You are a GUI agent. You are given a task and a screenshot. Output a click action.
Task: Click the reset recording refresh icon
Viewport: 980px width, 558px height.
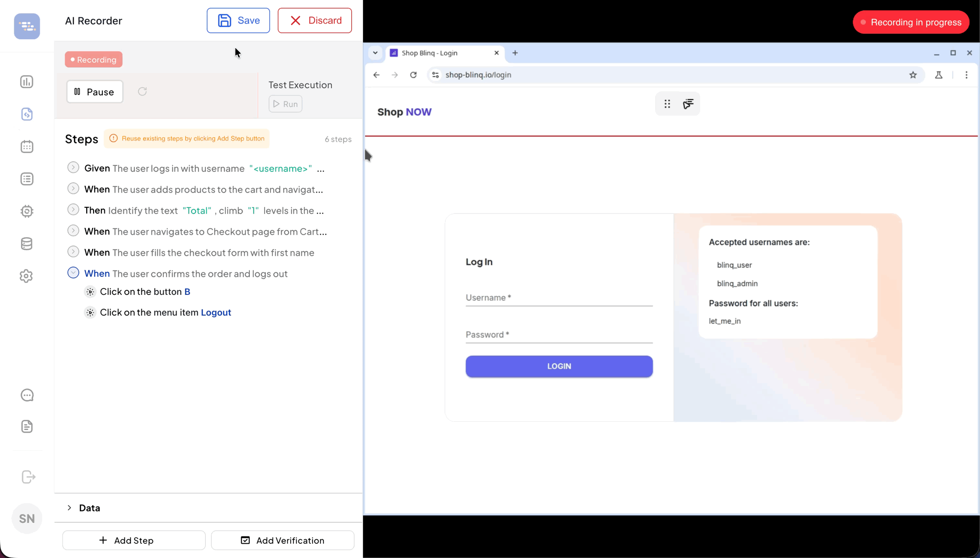pos(142,92)
